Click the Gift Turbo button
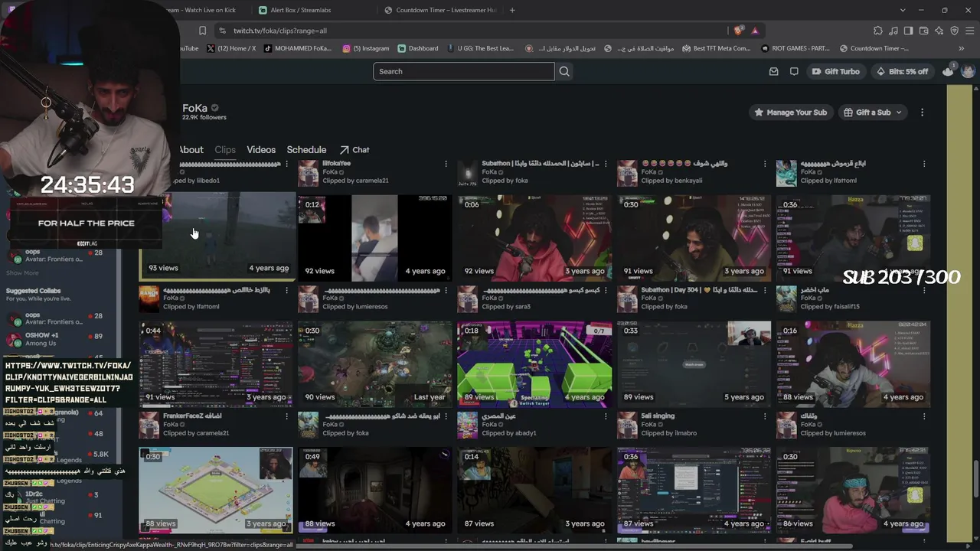 (x=835, y=71)
